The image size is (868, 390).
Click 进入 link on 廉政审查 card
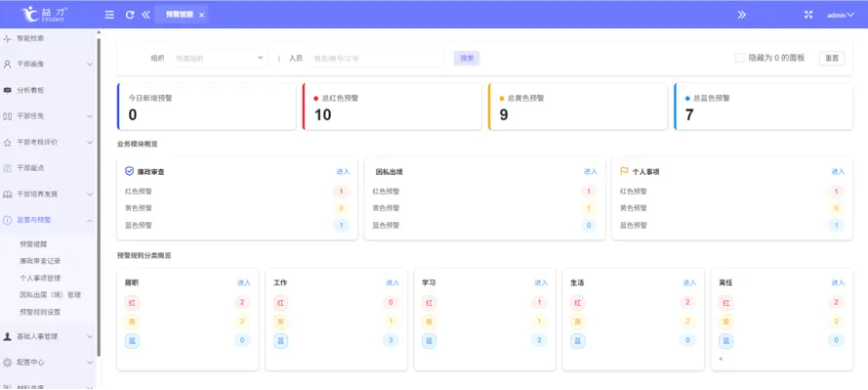tap(344, 172)
